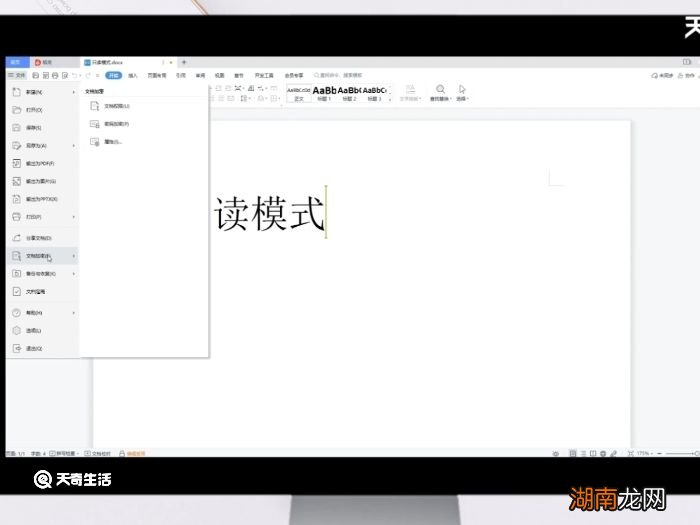Image resolution: width=700 pixels, height=525 pixels.
Task: Click the print preview icon in quick toolbar
Action: [65, 75]
